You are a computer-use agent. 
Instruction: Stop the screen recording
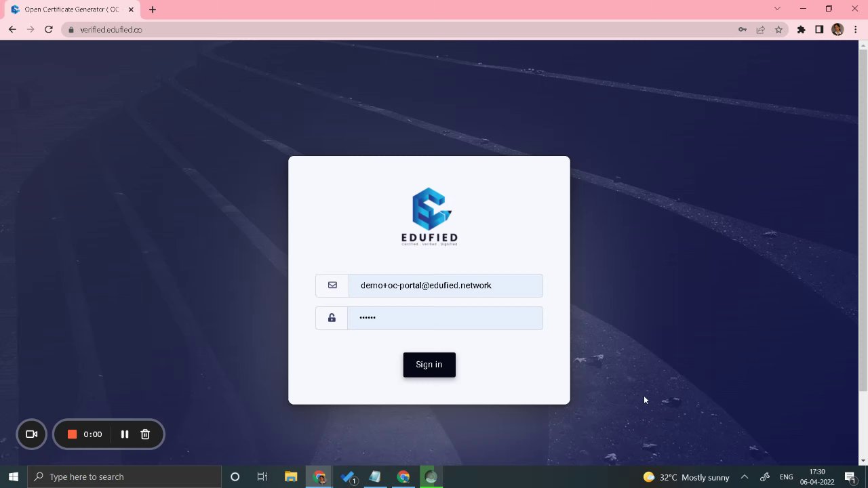pos(72,434)
